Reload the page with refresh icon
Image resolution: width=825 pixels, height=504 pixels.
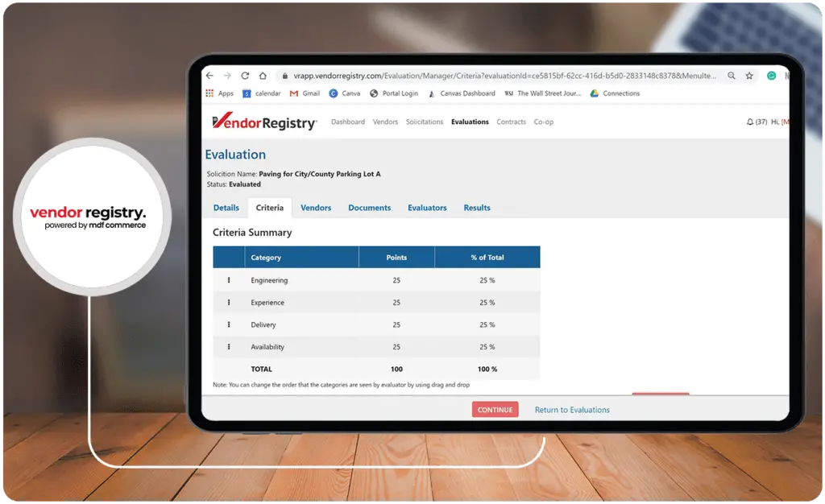(245, 76)
